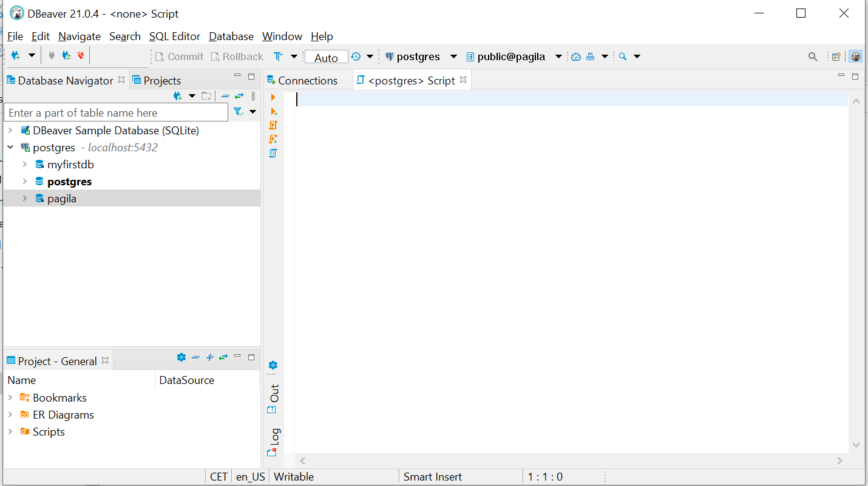Click the filter funnel icon beside the search field
Viewport: 868px width, 486px height.
238,112
